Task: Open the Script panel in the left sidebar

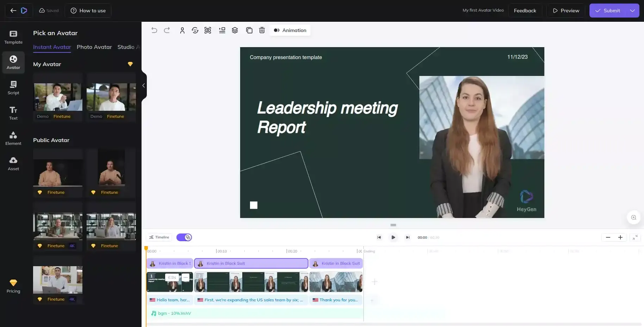Action: [x=13, y=87]
